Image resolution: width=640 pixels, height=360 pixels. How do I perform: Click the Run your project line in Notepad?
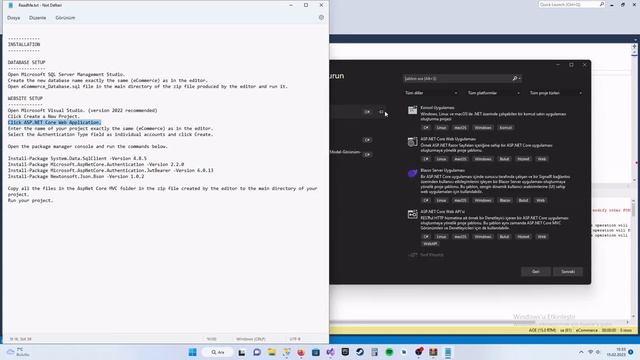pos(31,200)
